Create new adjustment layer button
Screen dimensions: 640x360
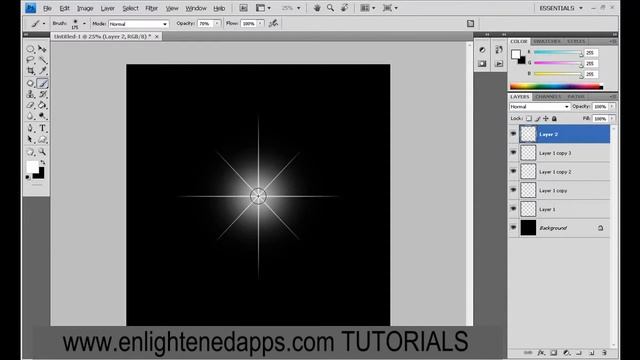click(x=566, y=353)
